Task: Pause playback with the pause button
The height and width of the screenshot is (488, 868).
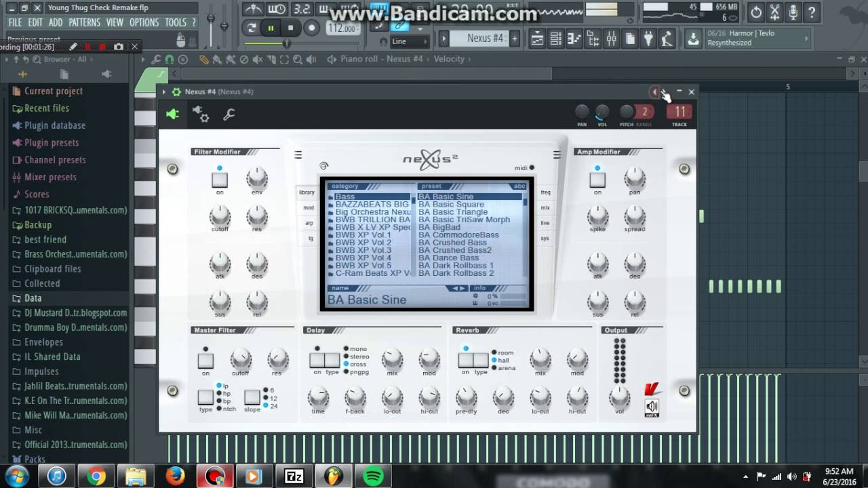Action: (271, 28)
